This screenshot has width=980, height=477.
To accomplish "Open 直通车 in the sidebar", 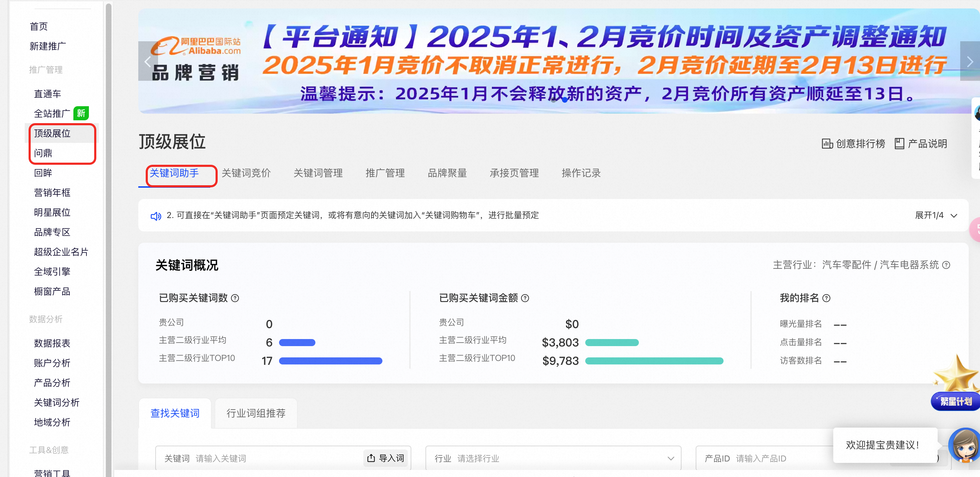I will tap(47, 94).
